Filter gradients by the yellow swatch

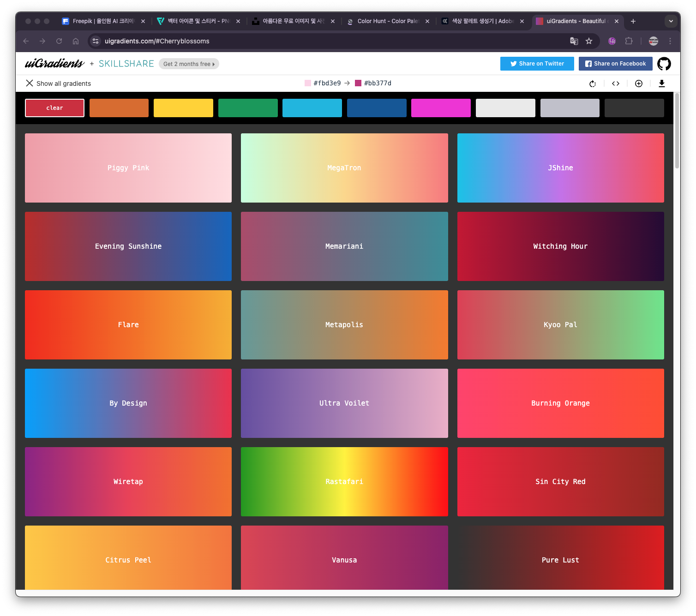[183, 108]
